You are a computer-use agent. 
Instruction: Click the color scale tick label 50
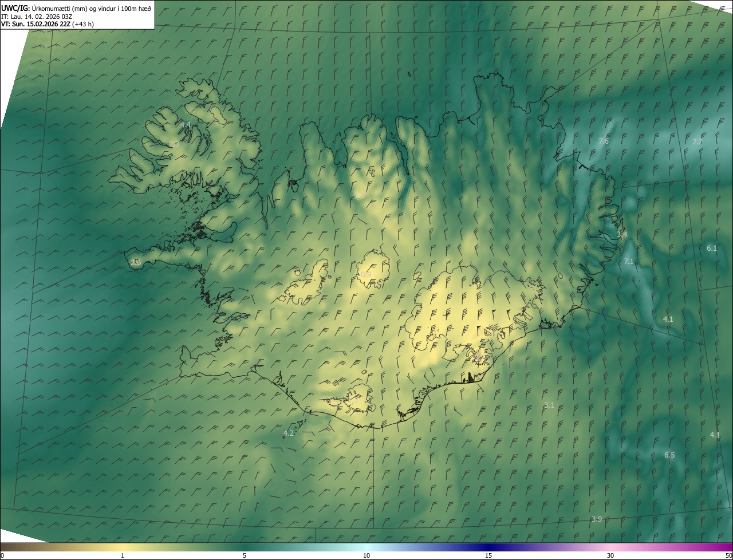pos(728,556)
